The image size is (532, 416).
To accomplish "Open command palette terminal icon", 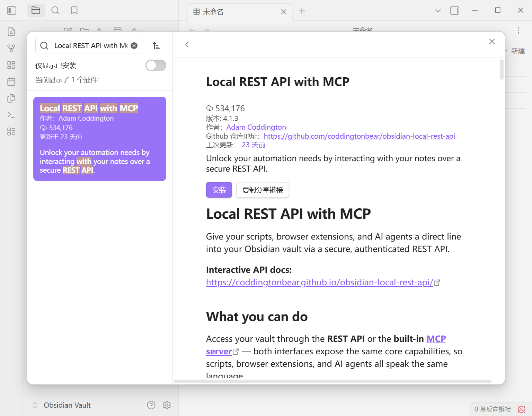I will (11, 115).
